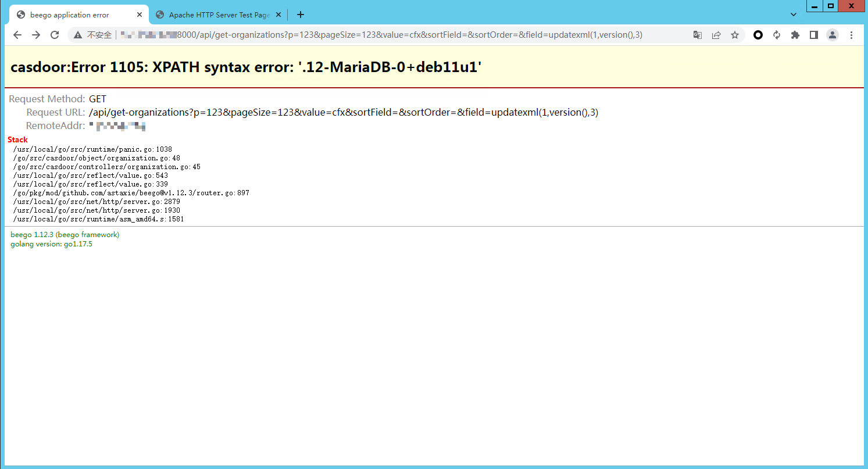Select the net/http/server.go:2879 stack line
The height and width of the screenshot is (469, 868).
click(97, 202)
